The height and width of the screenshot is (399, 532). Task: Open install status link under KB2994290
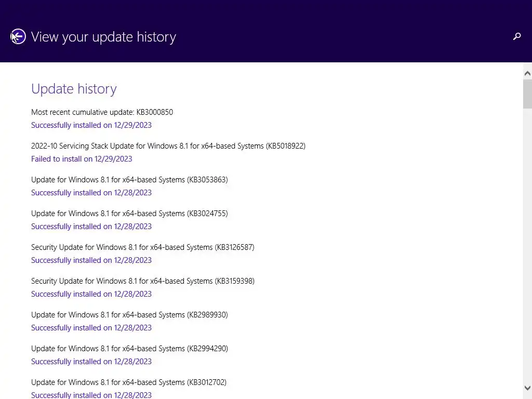point(91,362)
